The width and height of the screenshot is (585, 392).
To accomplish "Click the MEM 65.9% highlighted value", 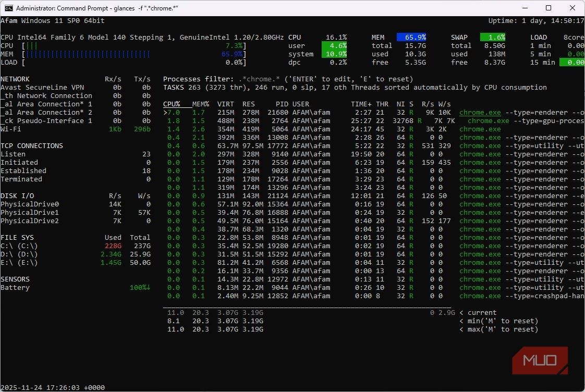I will [x=411, y=38].
